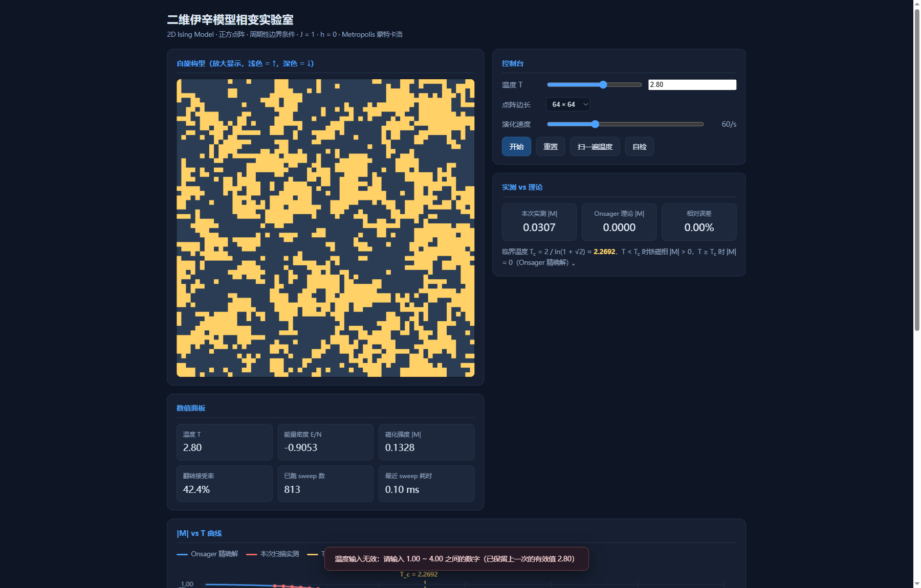
Task: Click the 已跑 sweep 数 value 813
Action: pyautogui.click(x=292, y=489)
